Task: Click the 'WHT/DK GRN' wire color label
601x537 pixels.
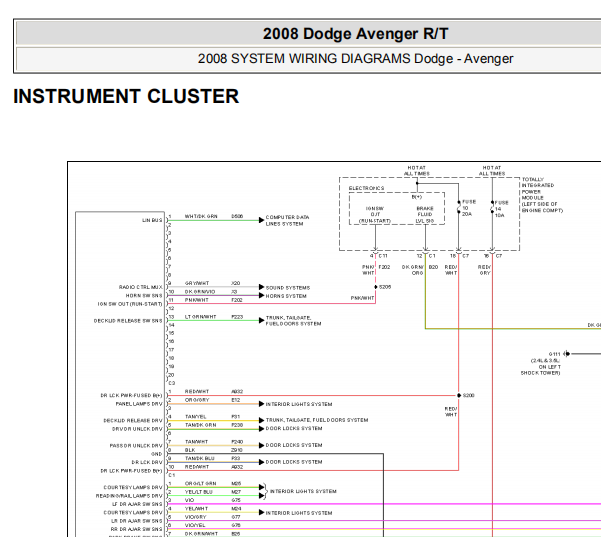Action: tap(201, 216)
